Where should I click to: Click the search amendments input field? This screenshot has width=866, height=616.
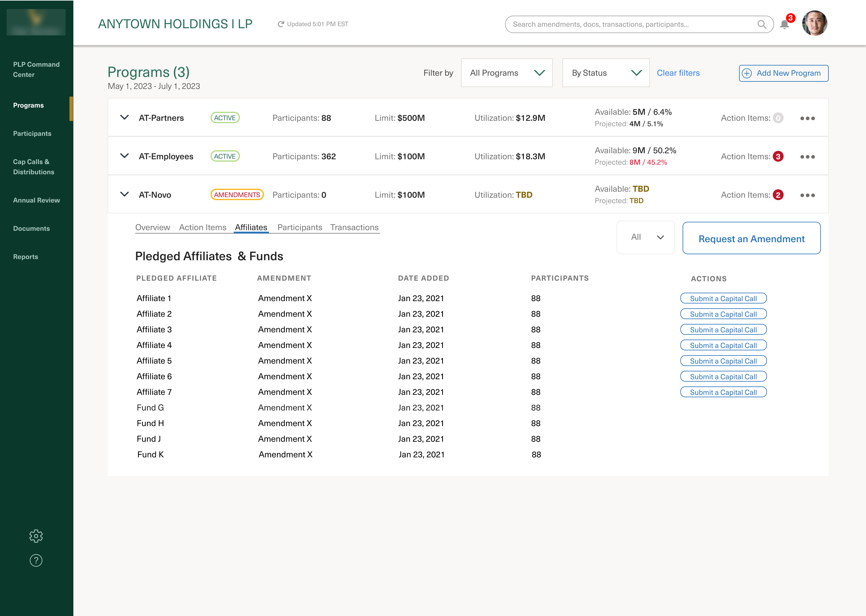click(630, 25)
